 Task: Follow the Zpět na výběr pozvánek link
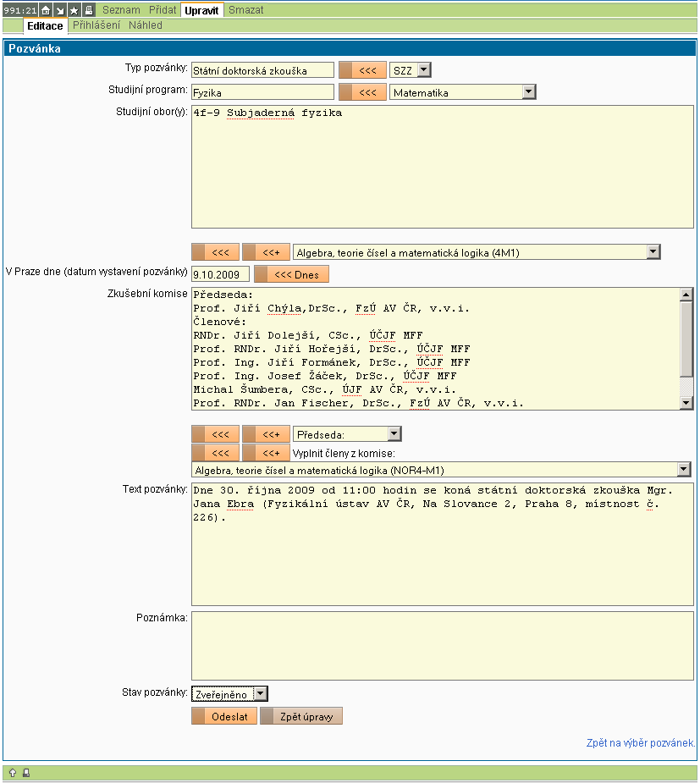[641, 743]
